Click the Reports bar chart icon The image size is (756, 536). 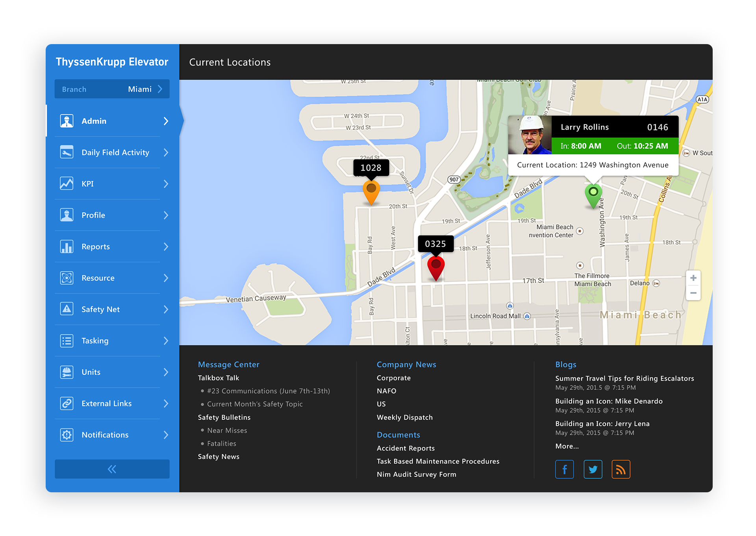point(67,247)
